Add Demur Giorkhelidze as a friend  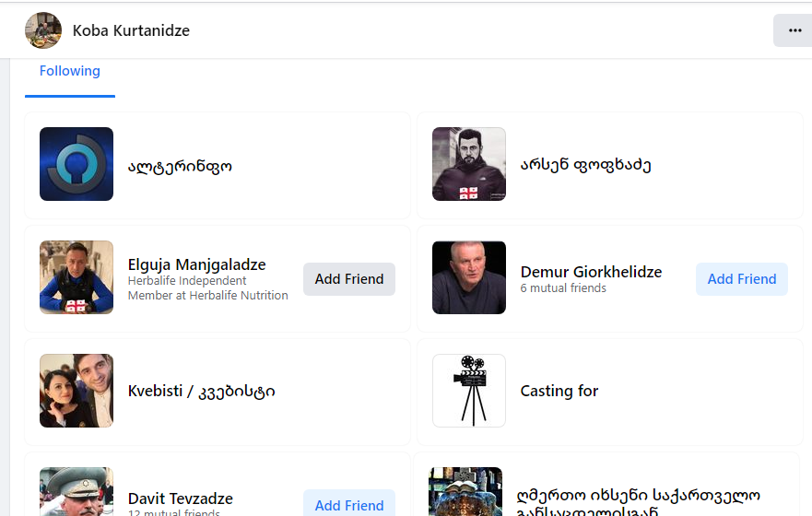[742, 279]
